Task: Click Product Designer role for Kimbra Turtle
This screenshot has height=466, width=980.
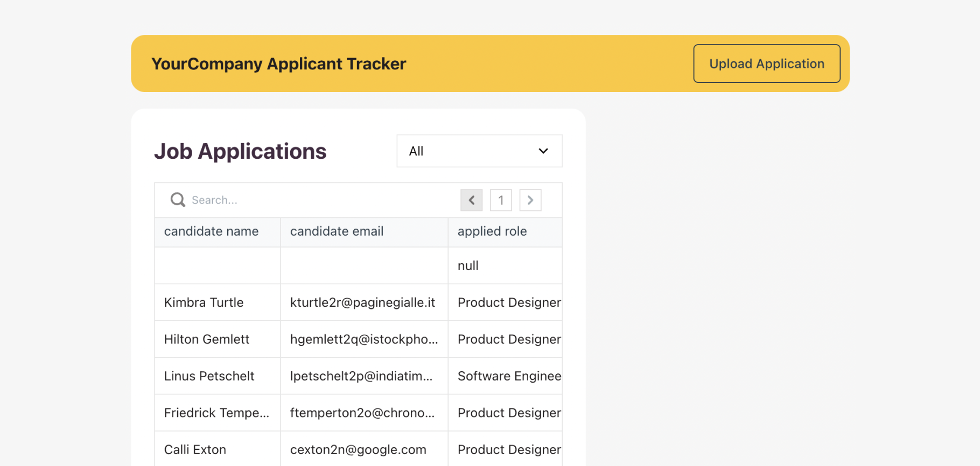Action: [x=505, y=302]
